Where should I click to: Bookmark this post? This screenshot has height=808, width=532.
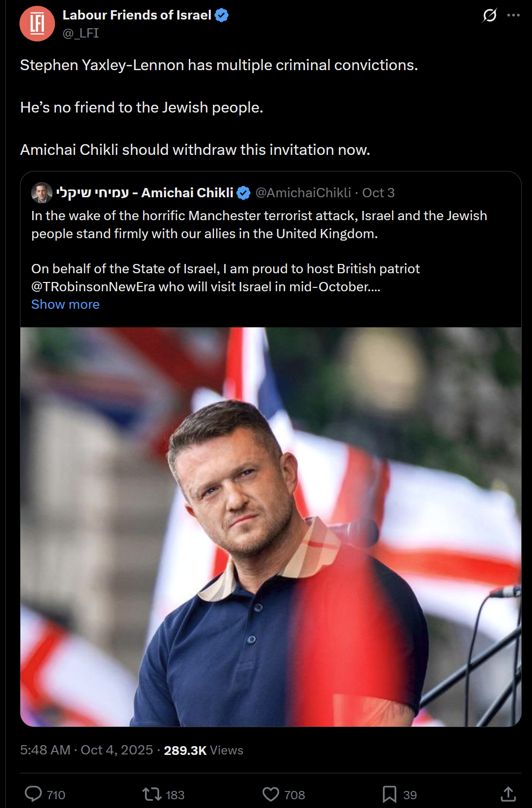click(389, 794)
